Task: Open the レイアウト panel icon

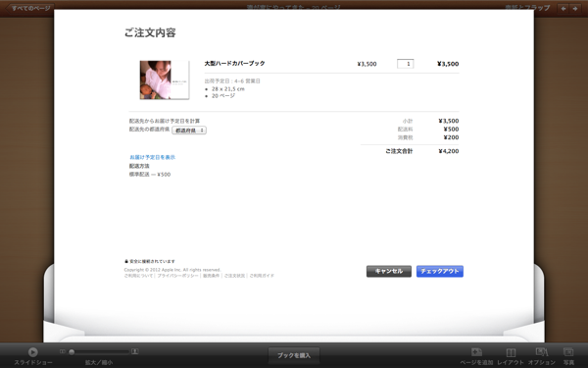Action: (x=511, y=352)
